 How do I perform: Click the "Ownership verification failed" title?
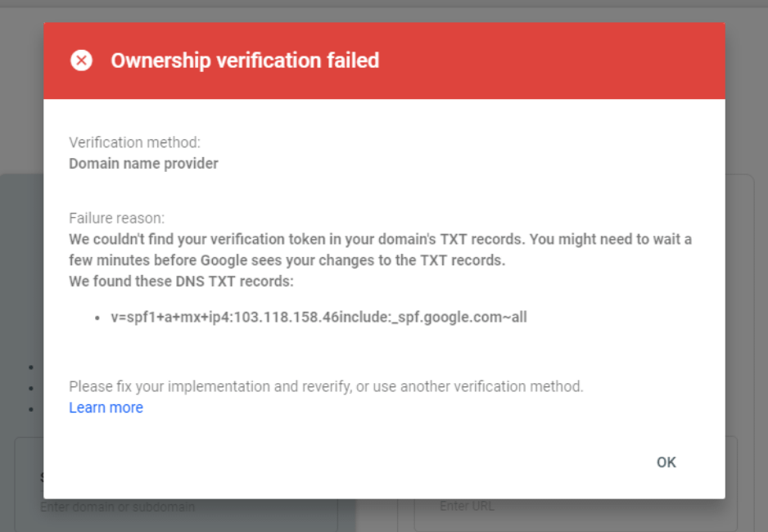[245, 61]
